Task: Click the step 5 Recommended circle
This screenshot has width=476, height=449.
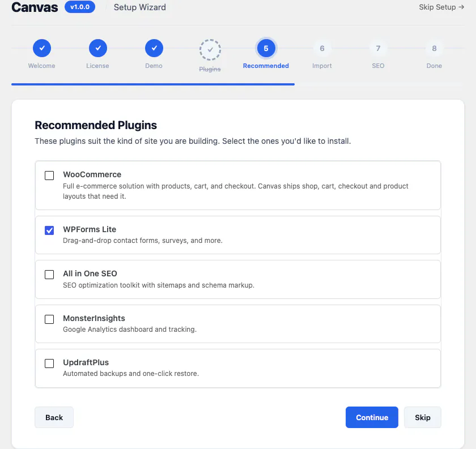Action: click(266, 48)
